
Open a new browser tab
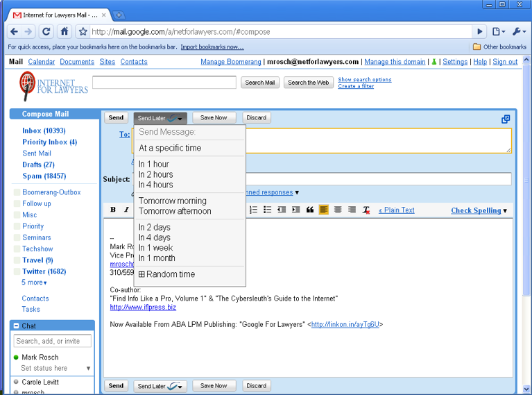point(119,15)
